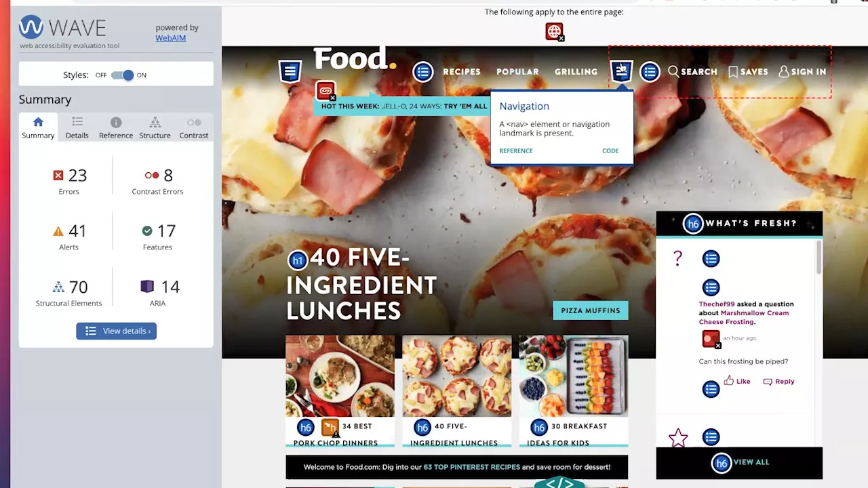Click the View details button
Image resolution: width=868 pixels, height=488 pixels.
coord(116,331)
